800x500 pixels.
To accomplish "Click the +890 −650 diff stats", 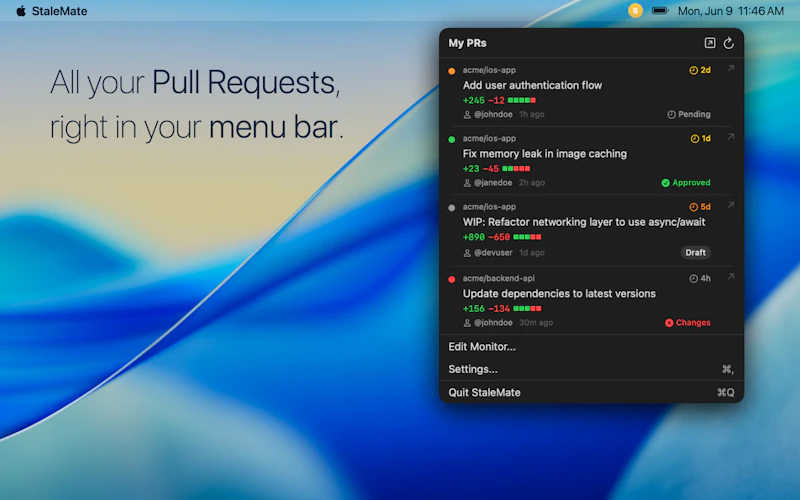I will click(486, 237).
